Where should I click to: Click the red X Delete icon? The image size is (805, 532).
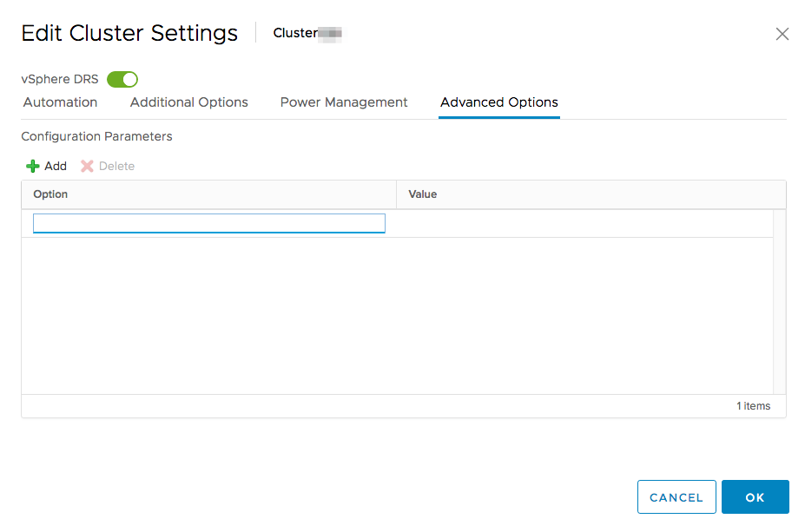tap(87, 166)
